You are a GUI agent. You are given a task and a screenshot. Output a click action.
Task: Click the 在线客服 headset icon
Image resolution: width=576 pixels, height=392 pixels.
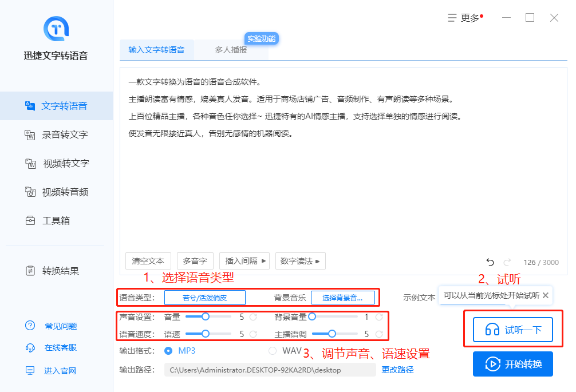point(30,347)
